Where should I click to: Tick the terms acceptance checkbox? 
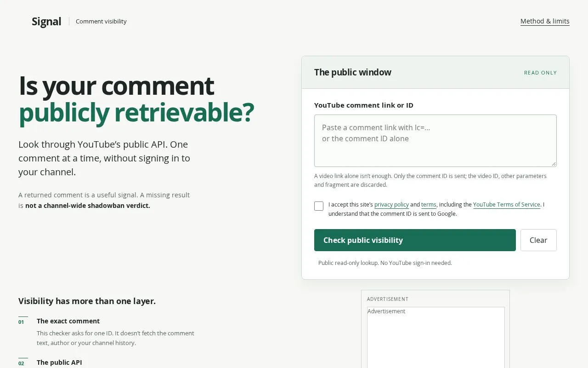[x=319, y=206]
